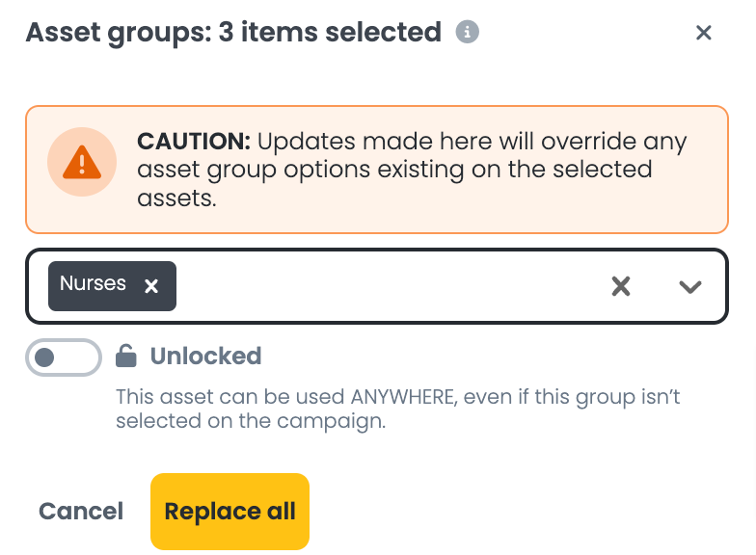Screen dimensions: 756x555
Task: Select the Nurses chip label
Action: point(93,283)
